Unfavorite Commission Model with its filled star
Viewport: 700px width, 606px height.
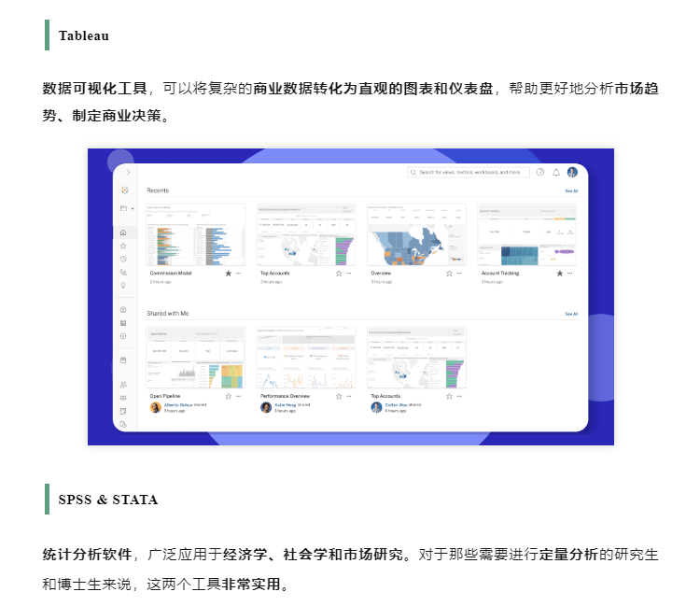click(228, 274)
